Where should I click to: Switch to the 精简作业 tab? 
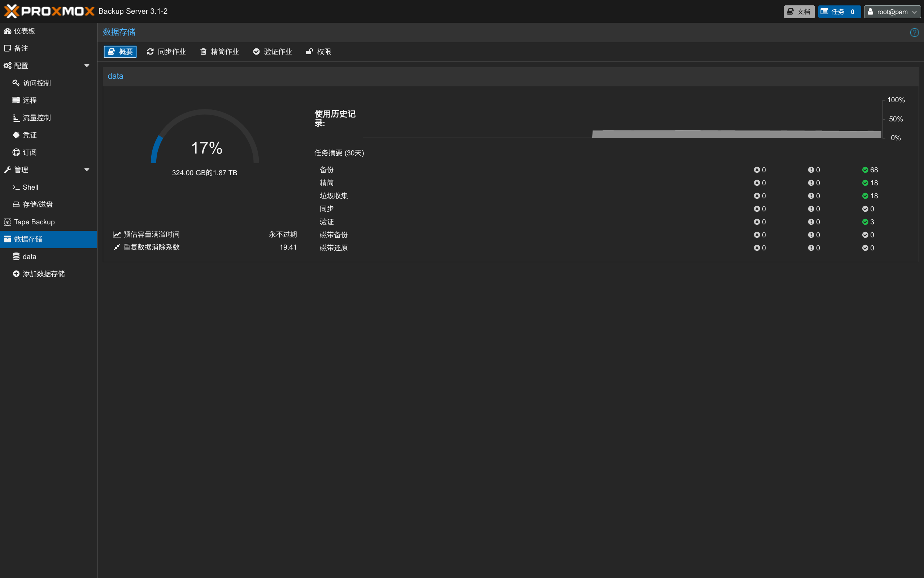coord(219,52)
